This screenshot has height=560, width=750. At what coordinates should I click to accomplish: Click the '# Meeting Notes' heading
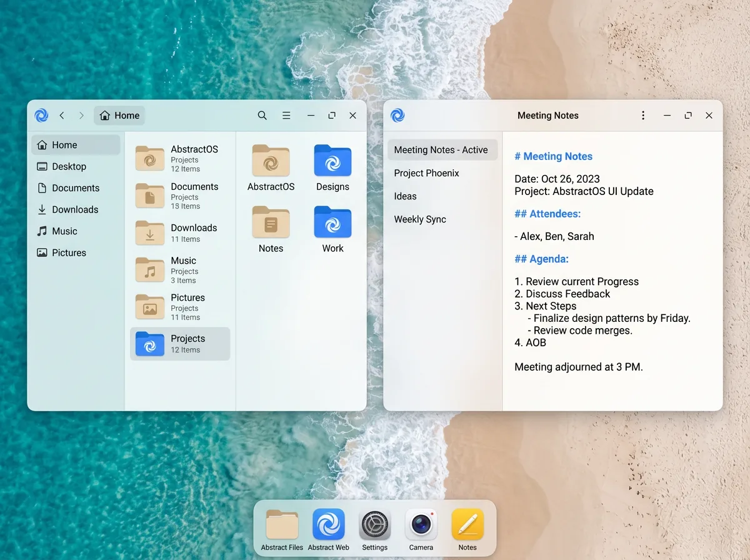pyautogui.click(x=553, y=157)
